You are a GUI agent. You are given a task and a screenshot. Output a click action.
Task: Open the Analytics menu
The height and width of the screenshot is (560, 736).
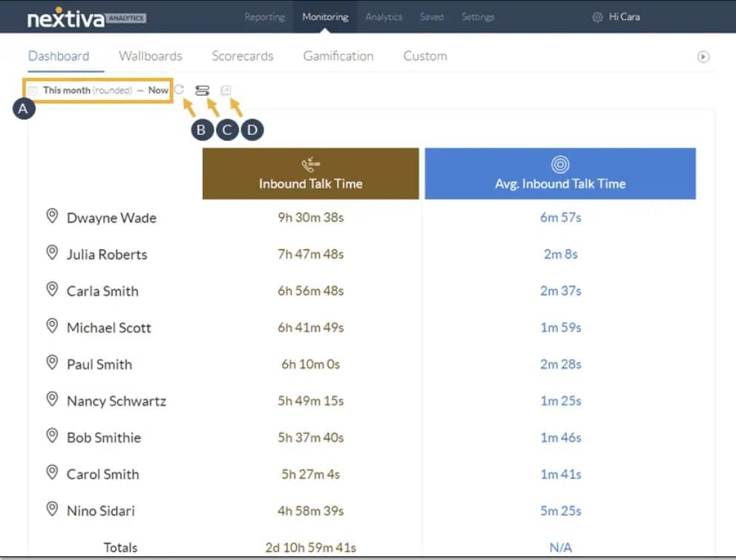pos(384,17)
